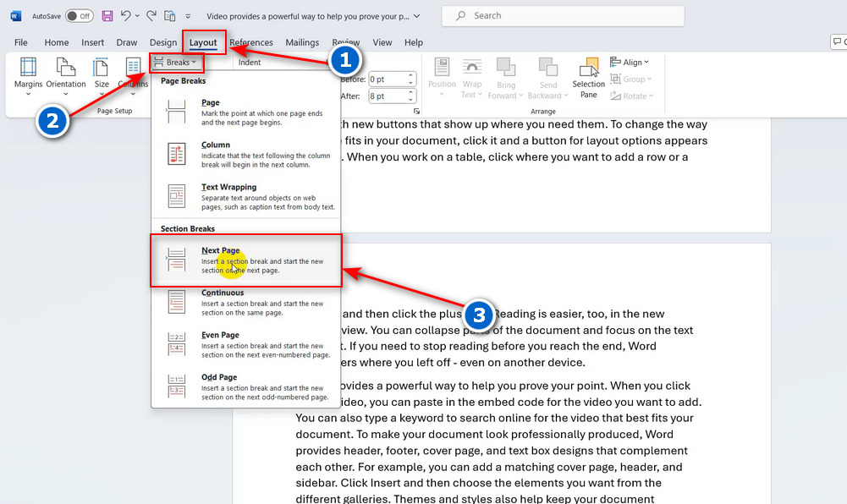Image resolution: width=847 pixels, height=504 pixels.
Task: Insert a Column break
Action: tap(246, 154)
